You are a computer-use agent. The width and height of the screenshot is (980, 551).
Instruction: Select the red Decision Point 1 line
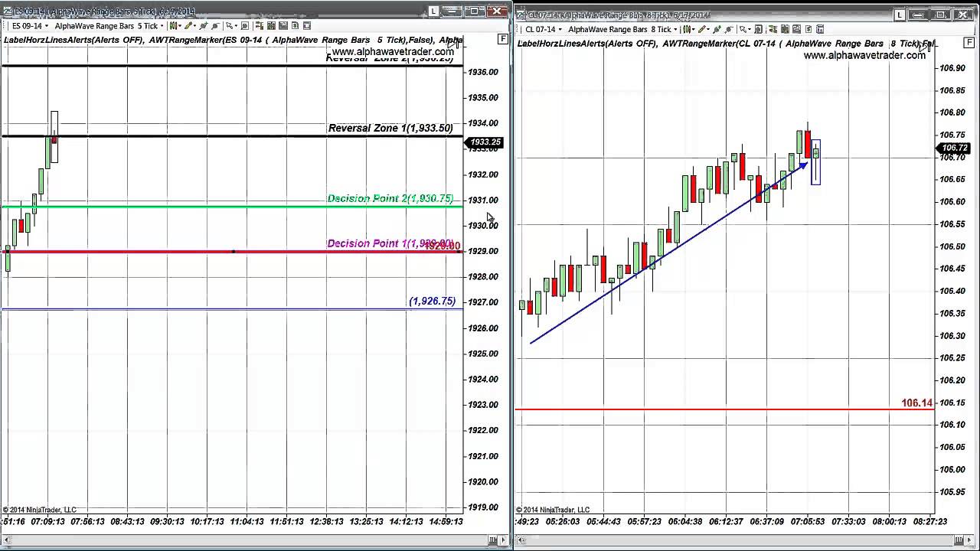click(232, 251)
